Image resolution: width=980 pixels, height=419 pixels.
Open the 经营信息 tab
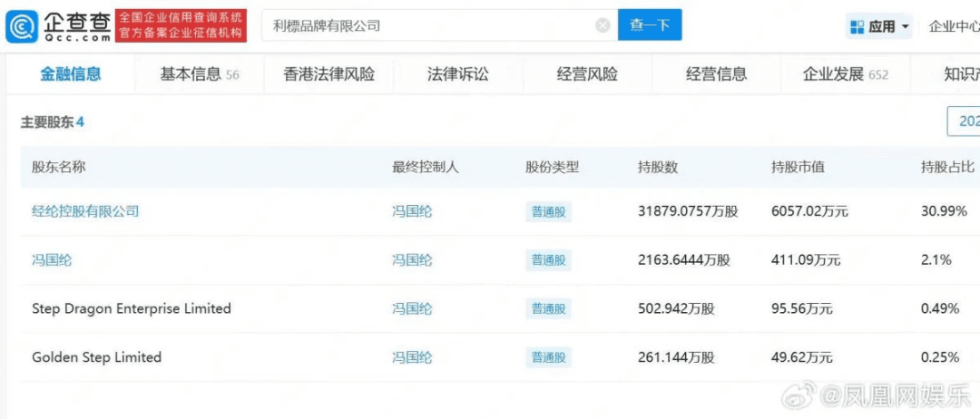tap(716, 74)
